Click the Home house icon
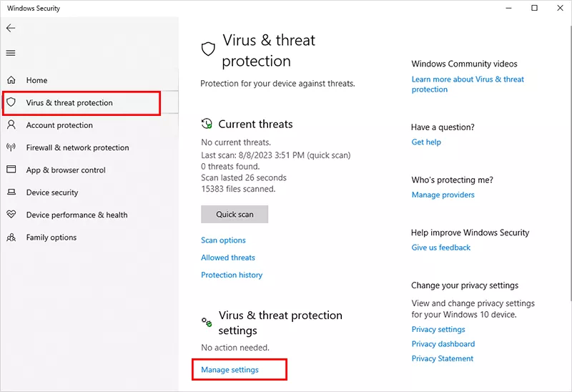The image size is (572, 392). 11,80
